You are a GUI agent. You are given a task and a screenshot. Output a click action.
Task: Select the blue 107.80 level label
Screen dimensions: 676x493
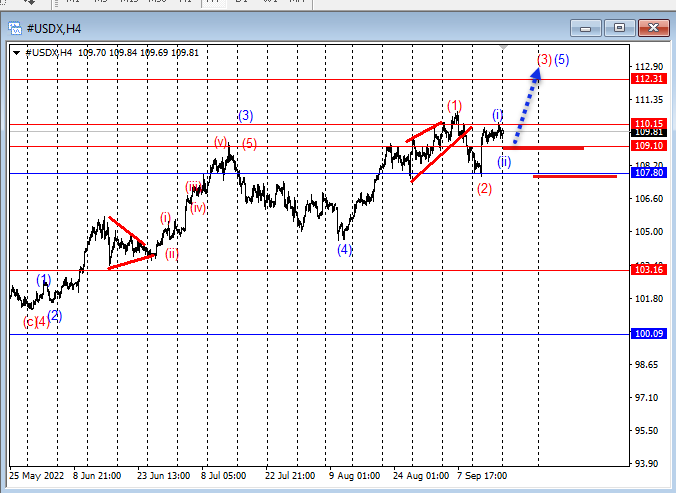[x=648, y=173]
